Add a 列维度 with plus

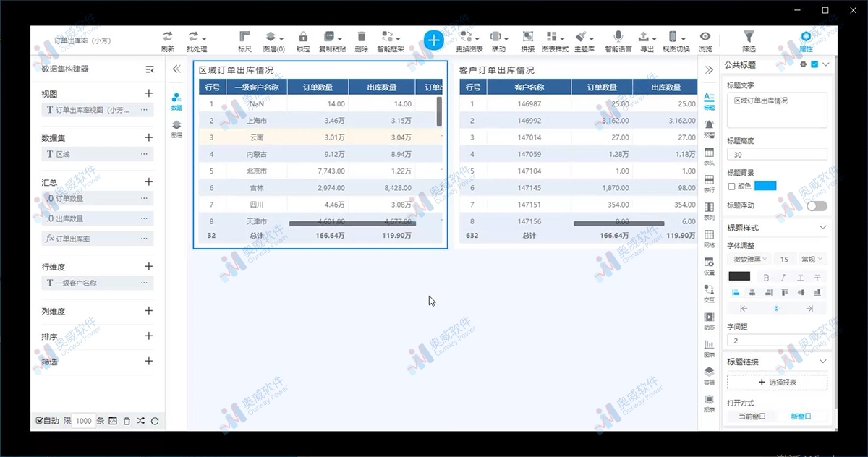pyautogui.click(x=149, y=310)
